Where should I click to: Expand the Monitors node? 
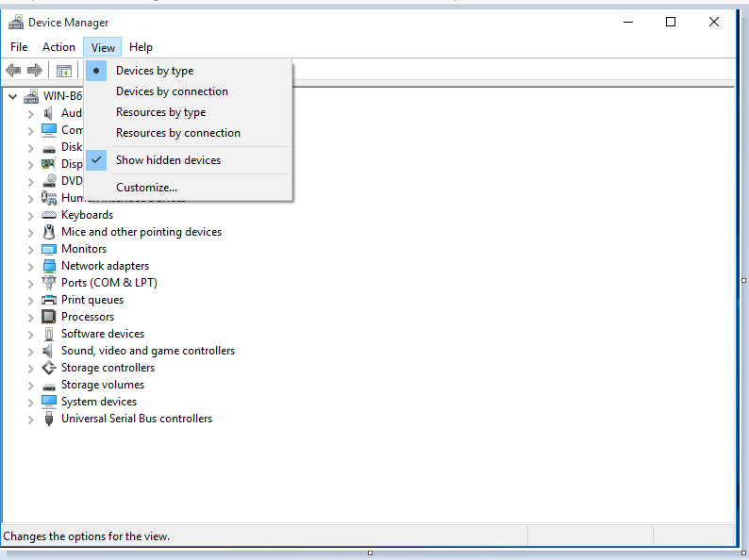(30, 250)
